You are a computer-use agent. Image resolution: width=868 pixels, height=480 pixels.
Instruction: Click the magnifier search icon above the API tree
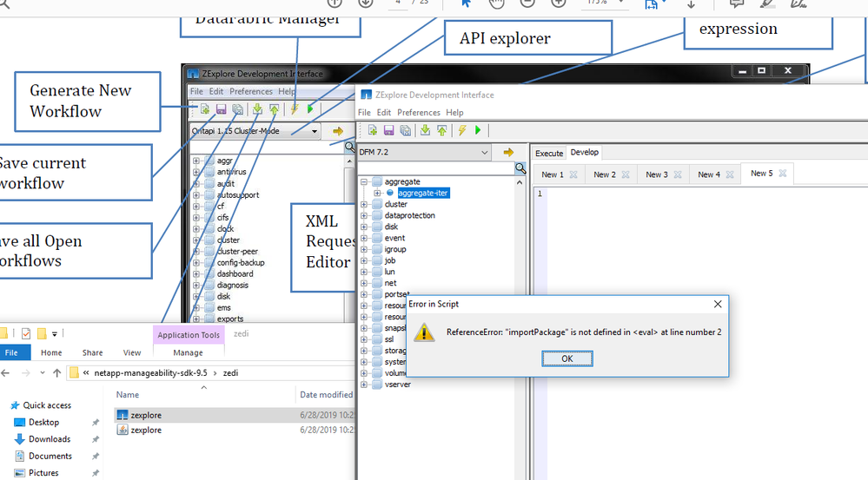[520, 168]
